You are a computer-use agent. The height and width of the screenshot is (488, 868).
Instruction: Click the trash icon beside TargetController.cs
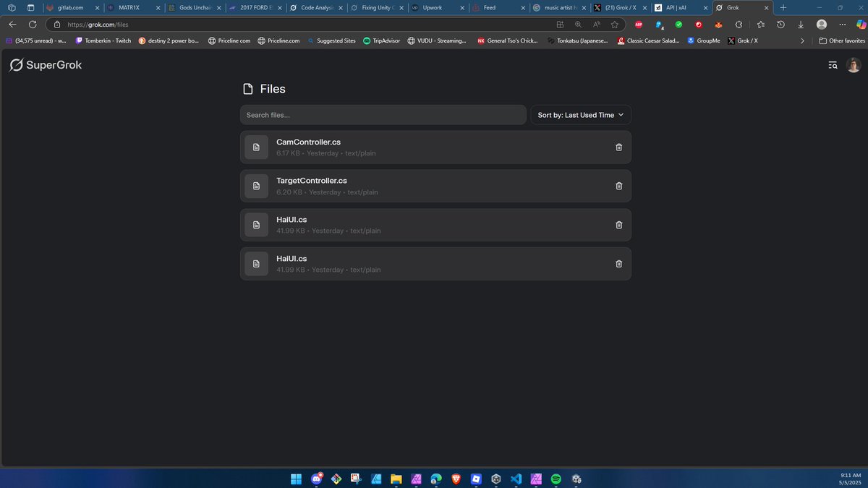pos(618,186)
